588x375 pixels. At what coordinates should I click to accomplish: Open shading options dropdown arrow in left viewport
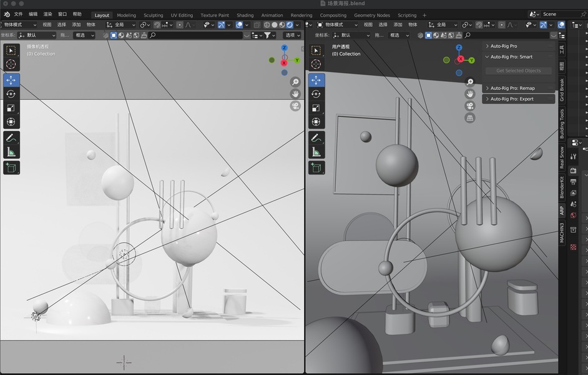click(x=297, y=25)
